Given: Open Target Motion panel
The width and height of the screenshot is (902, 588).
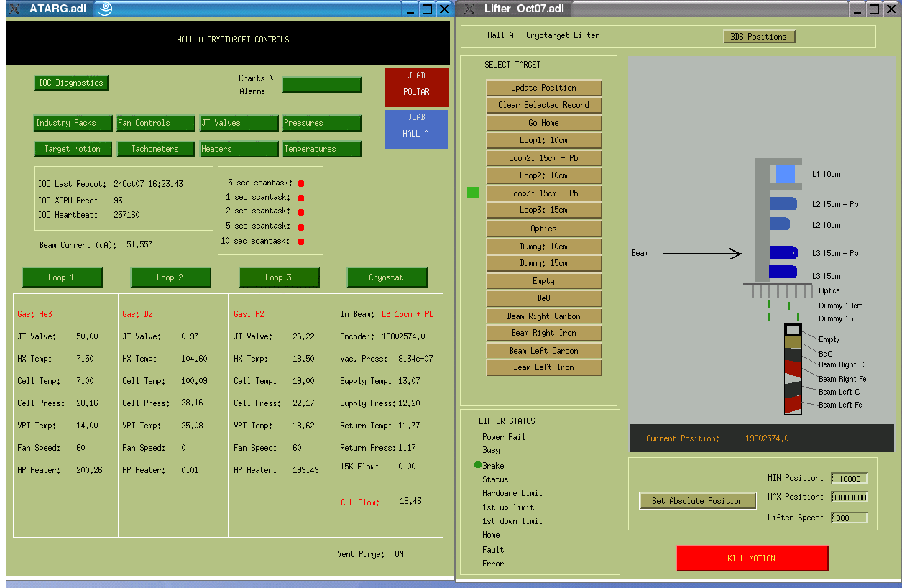Looking at the screenshot, I should [73, 149].
